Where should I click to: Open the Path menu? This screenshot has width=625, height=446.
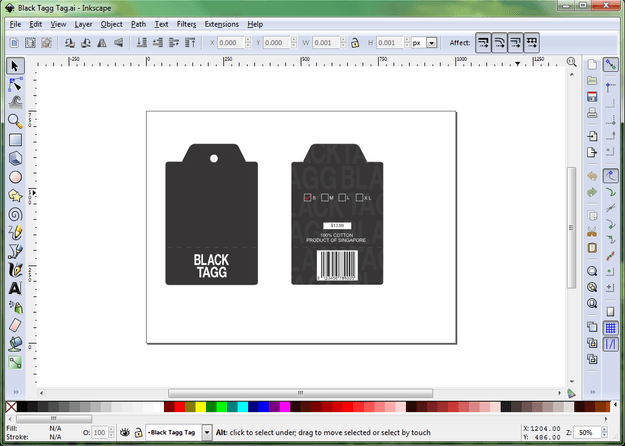(138, 24)
